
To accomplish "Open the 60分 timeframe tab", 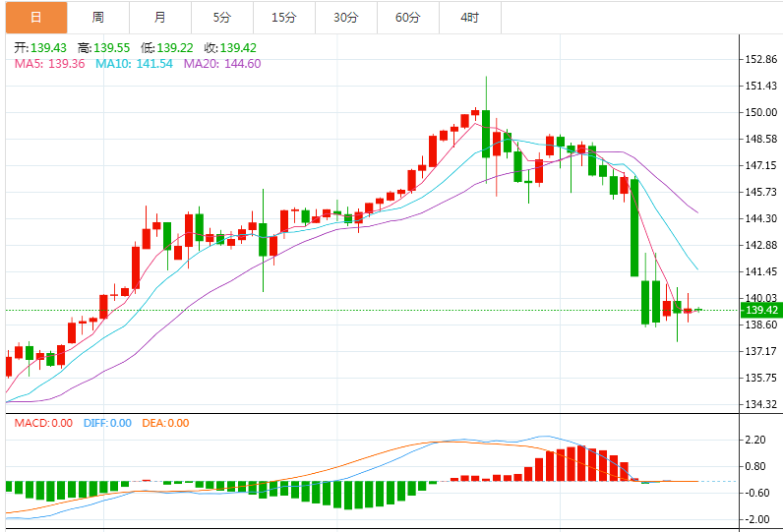I will 408,18.
